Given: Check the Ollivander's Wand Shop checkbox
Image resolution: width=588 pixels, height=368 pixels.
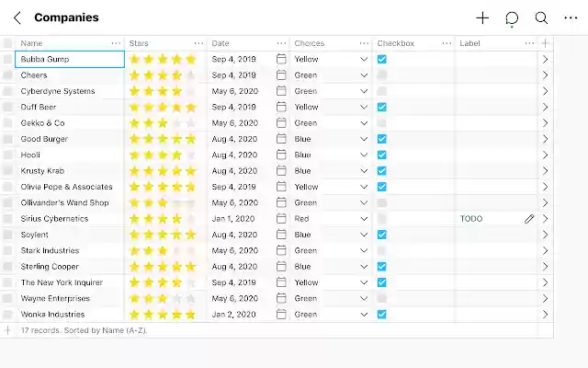Looking at the screenshot, I should (382, 202).
